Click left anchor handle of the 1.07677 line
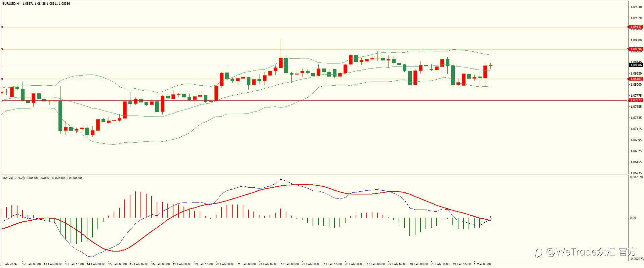 [2, 100]
